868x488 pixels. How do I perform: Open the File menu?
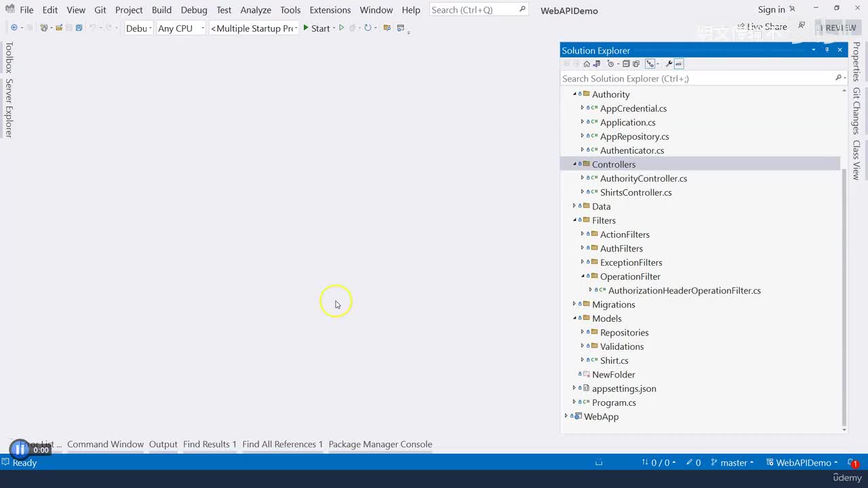(x=26, y=9)
